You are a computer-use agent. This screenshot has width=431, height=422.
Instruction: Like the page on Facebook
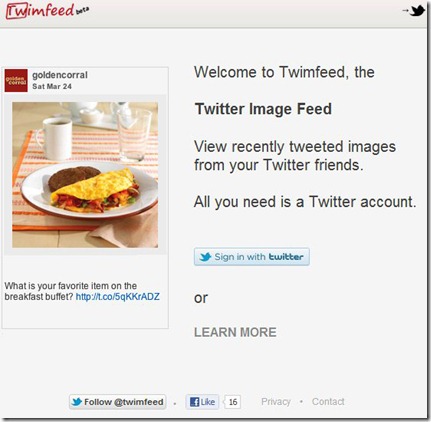[202, 402]
